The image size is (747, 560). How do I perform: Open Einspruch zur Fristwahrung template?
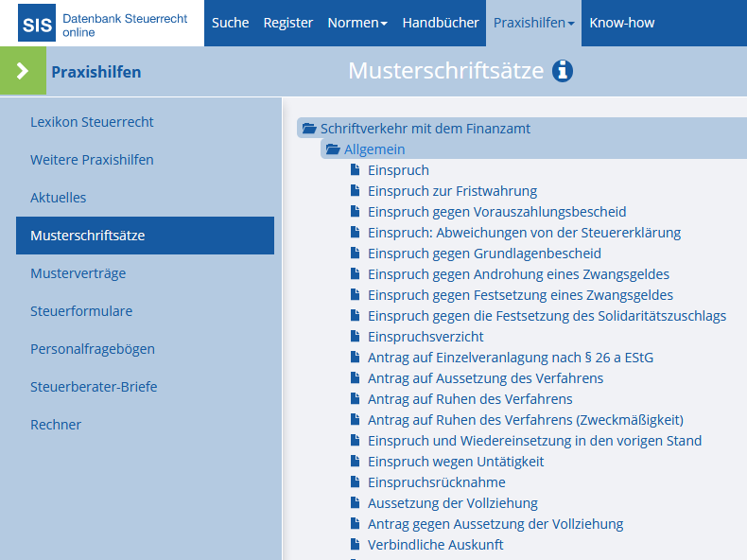coord(452,191)
